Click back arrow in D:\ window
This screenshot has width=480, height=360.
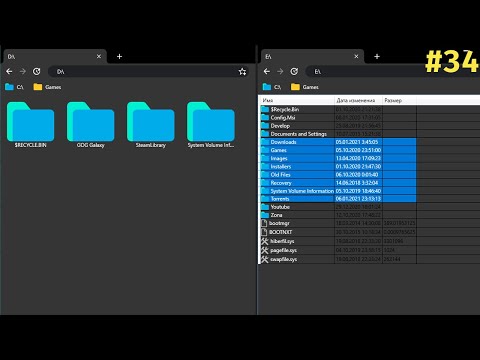point(9,71)
